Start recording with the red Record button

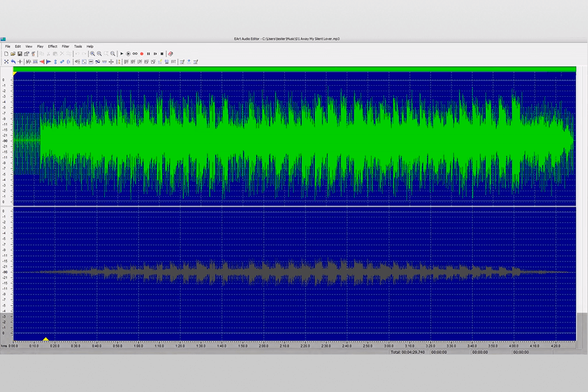[141, 54]
